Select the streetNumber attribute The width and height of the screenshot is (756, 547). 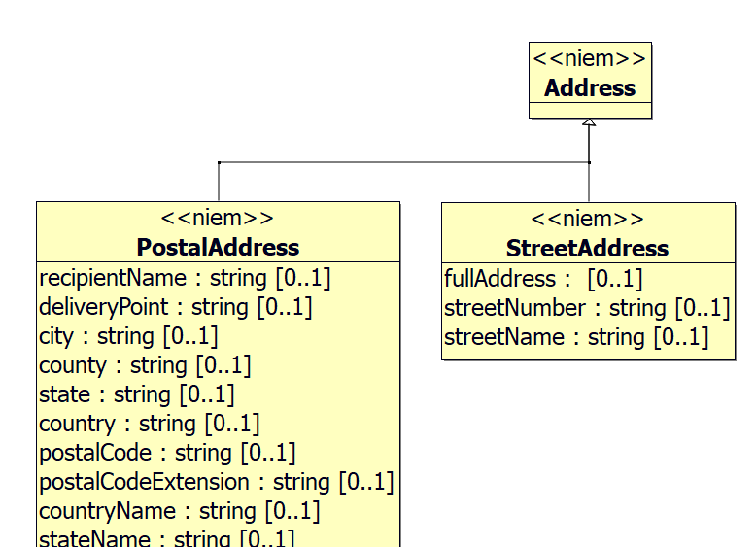click(x=586, y=309)
